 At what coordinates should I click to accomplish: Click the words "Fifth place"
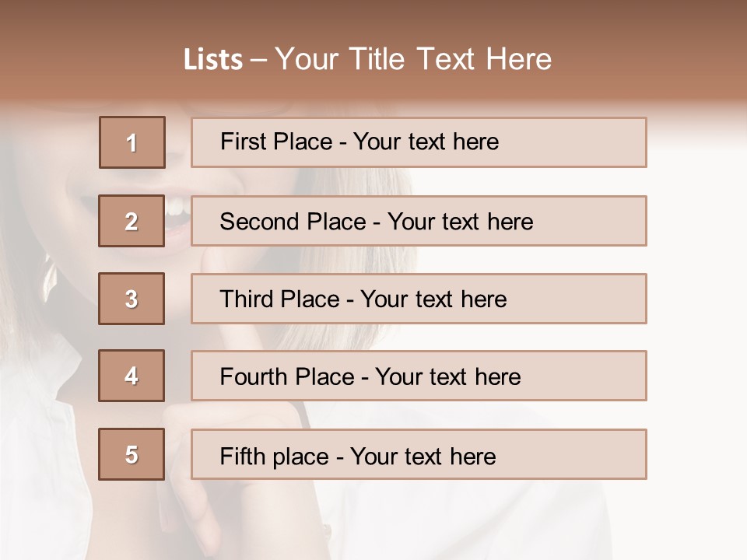coord(274,456)
